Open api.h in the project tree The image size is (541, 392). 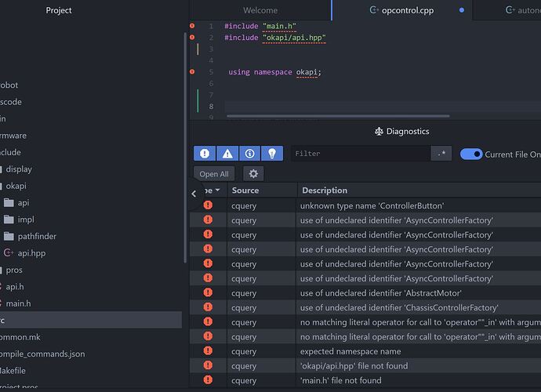pos(15,287)
